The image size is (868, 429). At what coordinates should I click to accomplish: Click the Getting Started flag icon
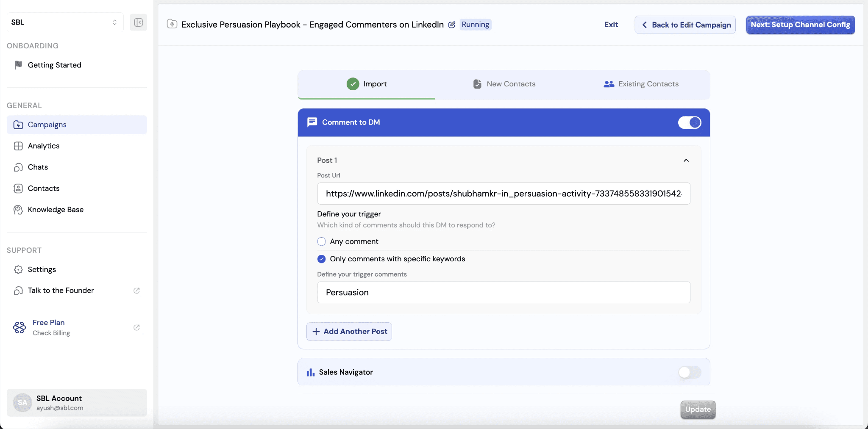click(x=18, y=64)
